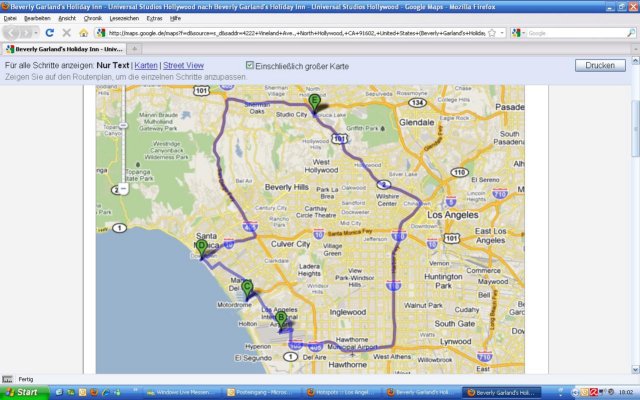640x400 pixels.
Task: Click the status bar icon beside Fertig
Action: [7, 379]
